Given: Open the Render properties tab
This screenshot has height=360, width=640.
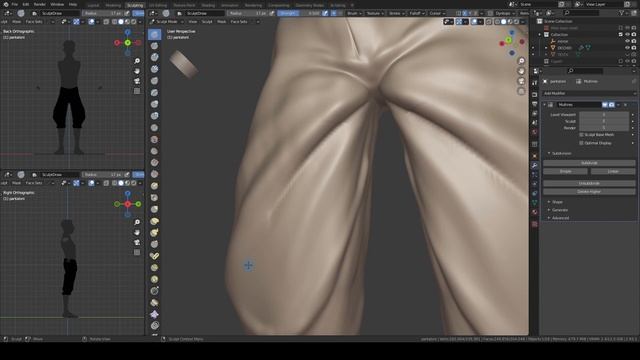Looking at the screenshot, I should [535, 95].
